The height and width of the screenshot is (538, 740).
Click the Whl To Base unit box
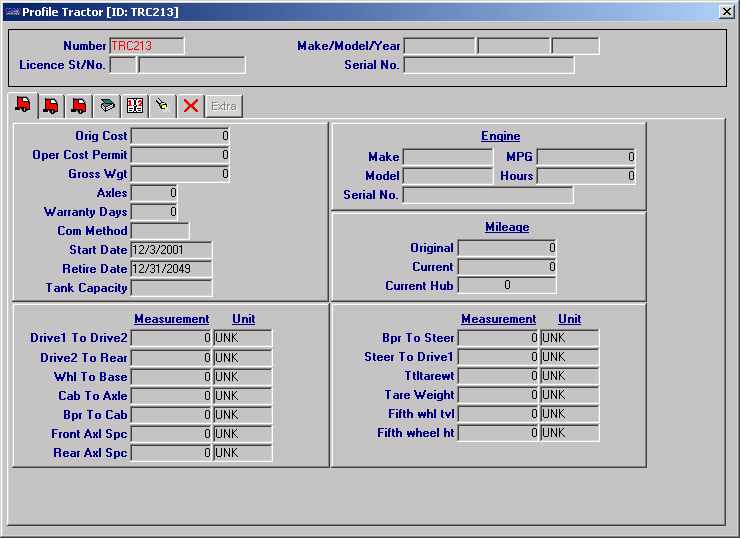point(243,377)
